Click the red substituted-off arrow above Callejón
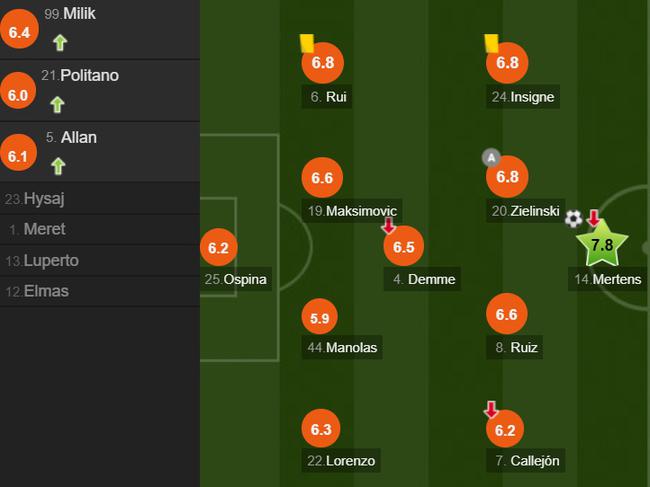The height and width of the screenshot is (487, 650). [491, 409]
